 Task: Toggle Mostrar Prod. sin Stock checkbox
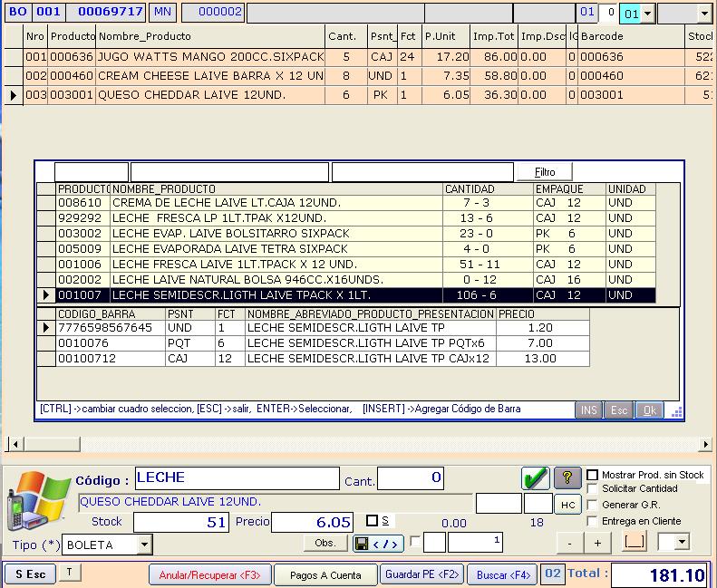(592, 475)
